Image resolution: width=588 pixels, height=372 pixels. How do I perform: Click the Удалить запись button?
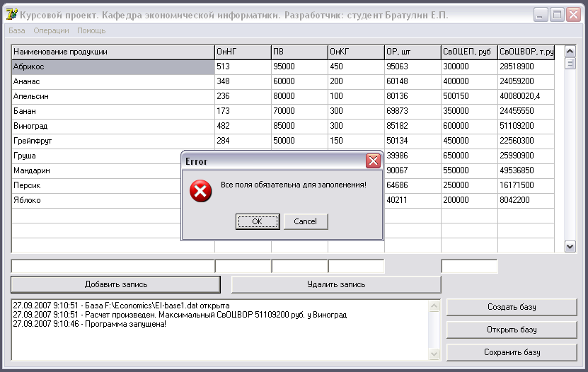pos(336,285)
